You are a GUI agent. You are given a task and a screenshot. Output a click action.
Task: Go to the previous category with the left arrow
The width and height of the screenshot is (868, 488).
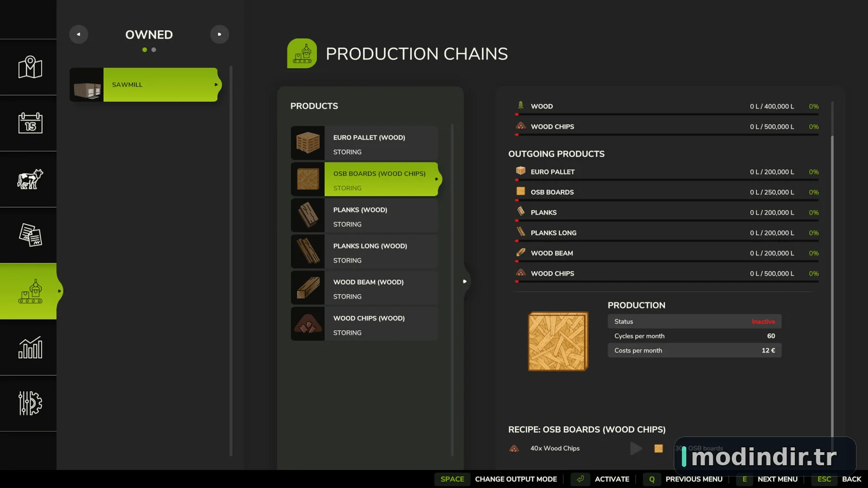[x=79, y=34]
